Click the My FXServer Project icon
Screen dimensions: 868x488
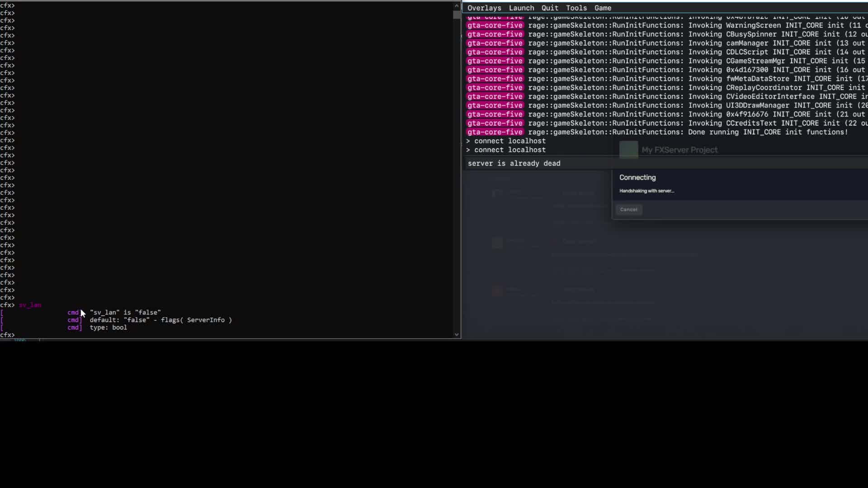[628, 150]
